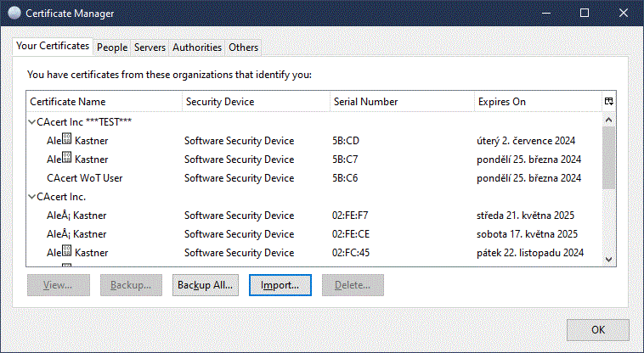Open the Others tab
The height and width of the screenshot is (353, 644).
tap(243, 48)
